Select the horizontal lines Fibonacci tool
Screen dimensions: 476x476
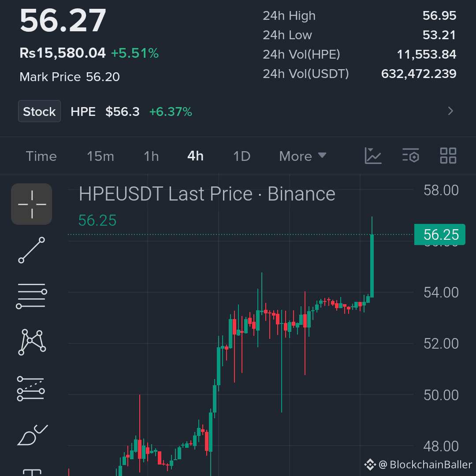click(32, 296)
